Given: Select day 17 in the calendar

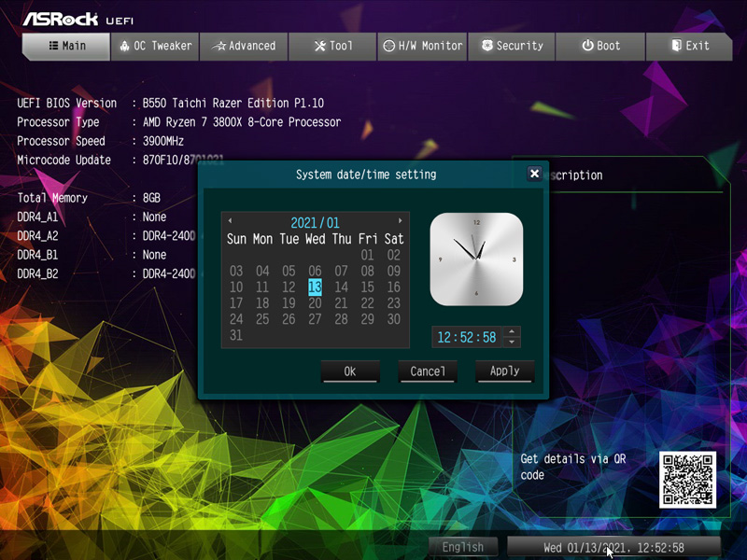Looking at the screenshot, I should click(236, 303).
